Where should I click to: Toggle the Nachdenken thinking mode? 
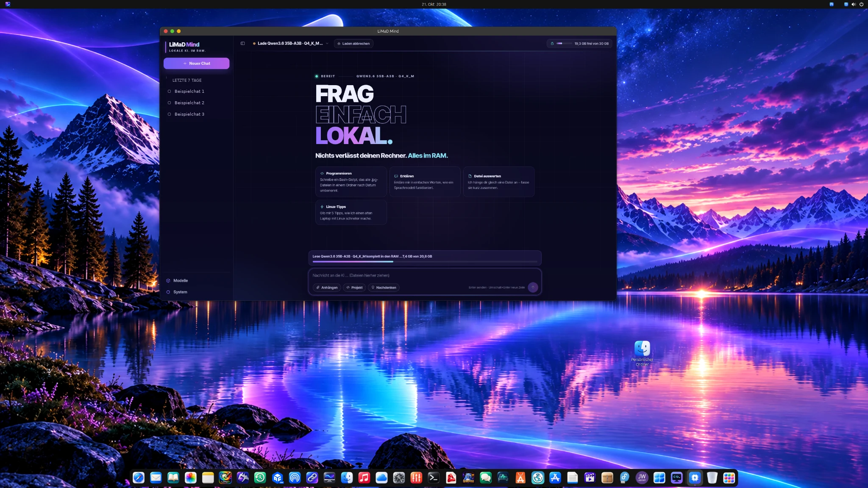pos(384,288)
